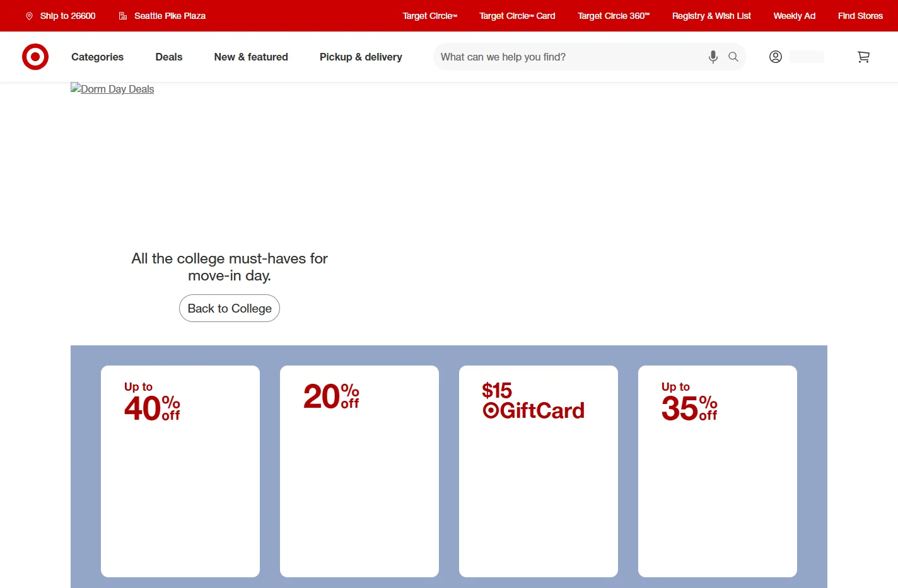Click the Target bullseye logo
Image resolution: width=898 pixels, height=588 pixels.
click(35, 57)
